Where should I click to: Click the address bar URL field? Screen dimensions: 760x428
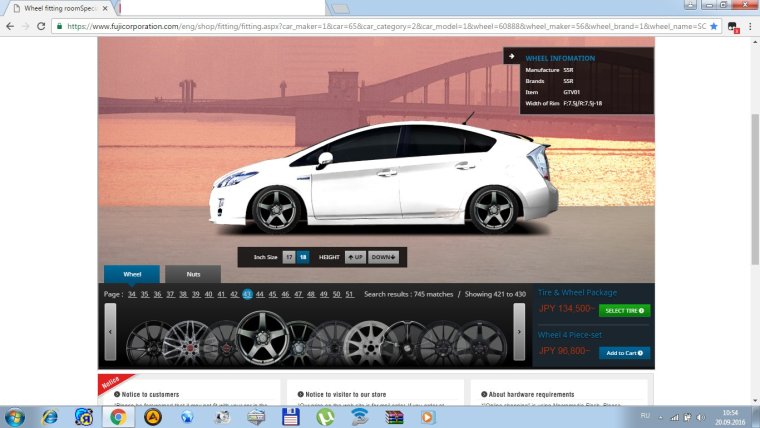click(x=380, y=26)
